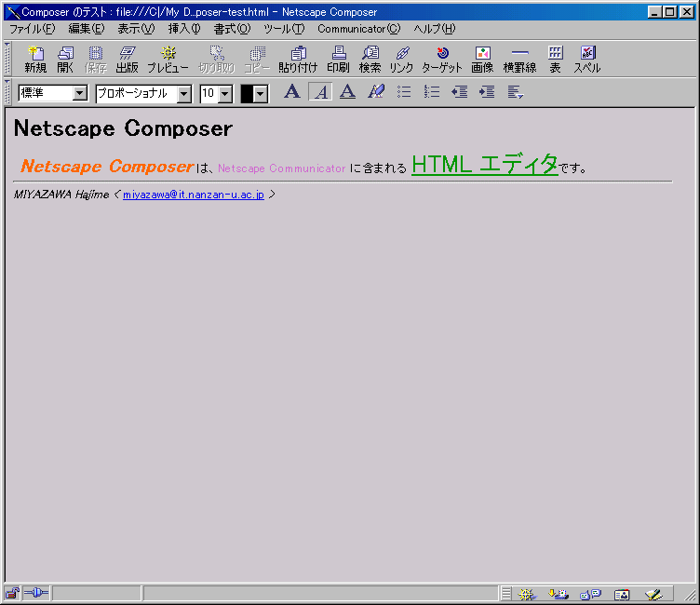Viewport: 700px width, 605px height.
Task: Open the ファイル(F) menu
Action: [33, 29]
